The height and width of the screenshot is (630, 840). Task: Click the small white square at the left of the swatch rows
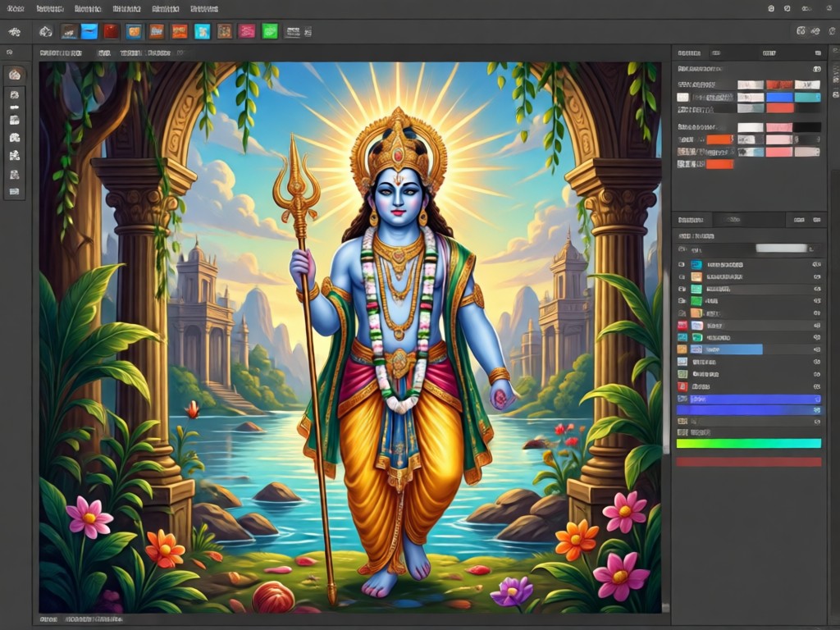click(682, 98)
